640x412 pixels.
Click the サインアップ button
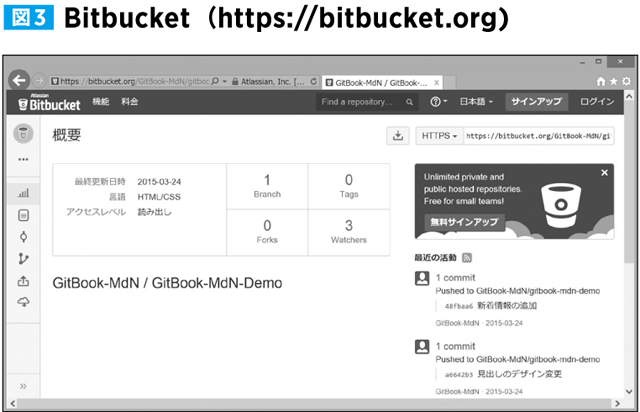coord(536,102)
